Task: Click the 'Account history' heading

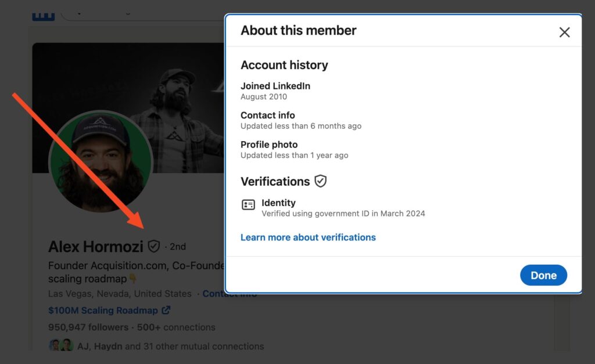Action: (284, 65)
